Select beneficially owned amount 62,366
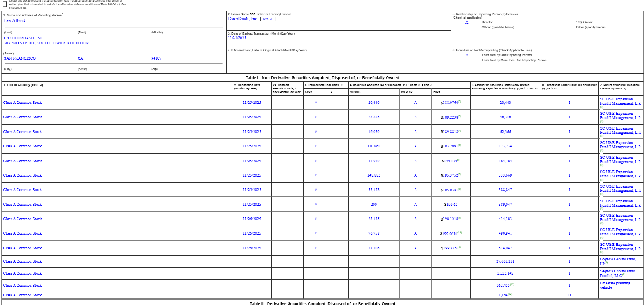The width and height of the screenshot is (644, 305). coord(505,132)
